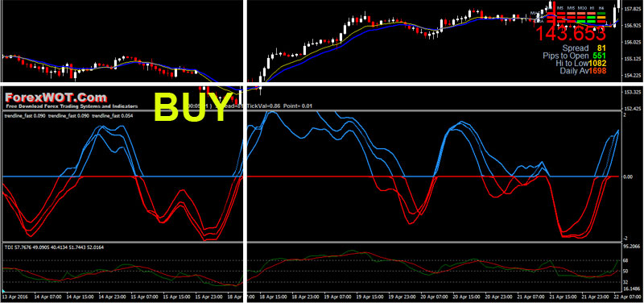Click the Daily Av value 1698
Viewport: 644px width, 303px height.
pos(597,71)
